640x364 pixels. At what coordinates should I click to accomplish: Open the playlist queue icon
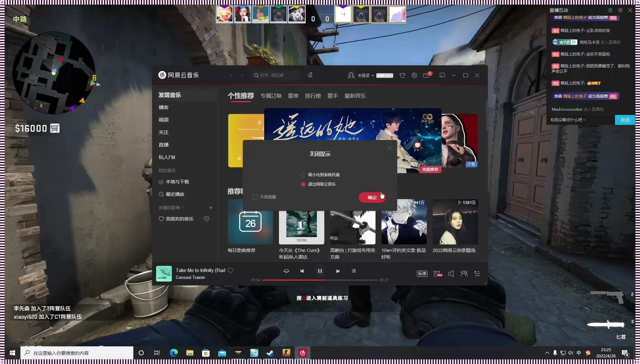pos(477,273)
